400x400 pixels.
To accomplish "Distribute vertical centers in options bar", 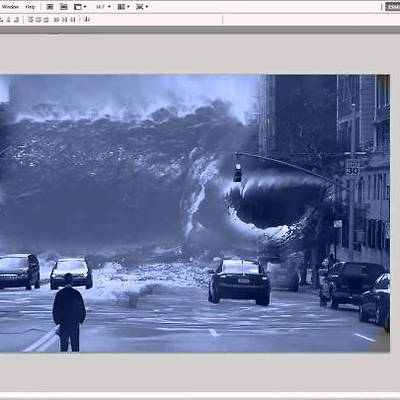I will tap(38, 20).
